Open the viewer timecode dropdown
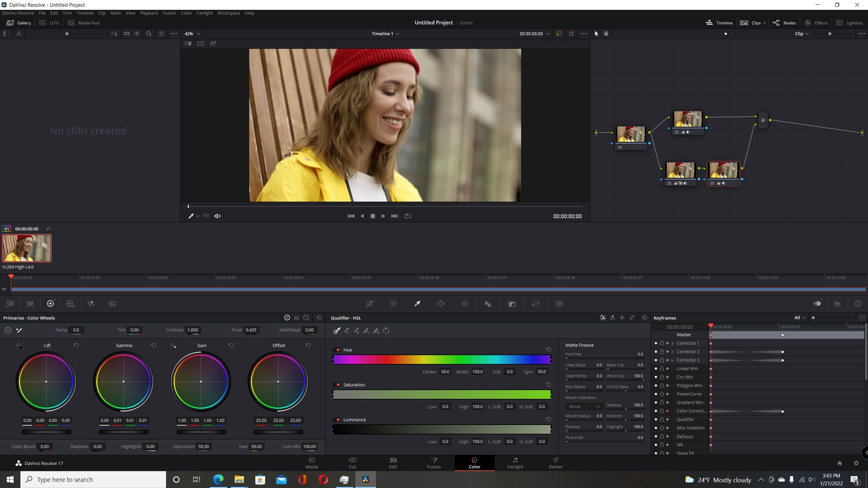This screenshot has height=488, width=868. point(548,34)
